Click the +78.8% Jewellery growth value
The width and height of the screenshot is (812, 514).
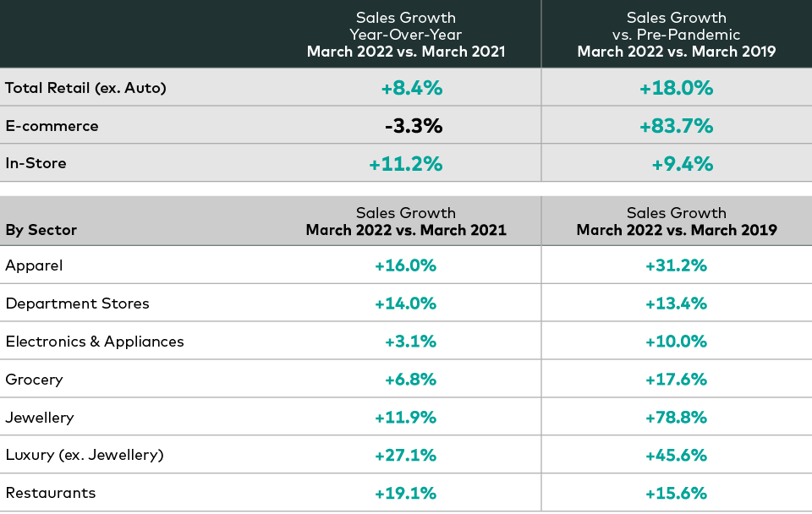tap(676, 418)
